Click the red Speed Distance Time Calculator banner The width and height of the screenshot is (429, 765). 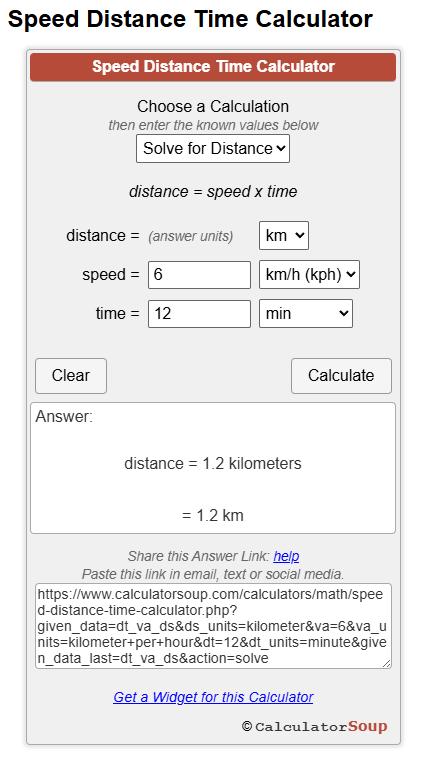(x=213, y=67)
